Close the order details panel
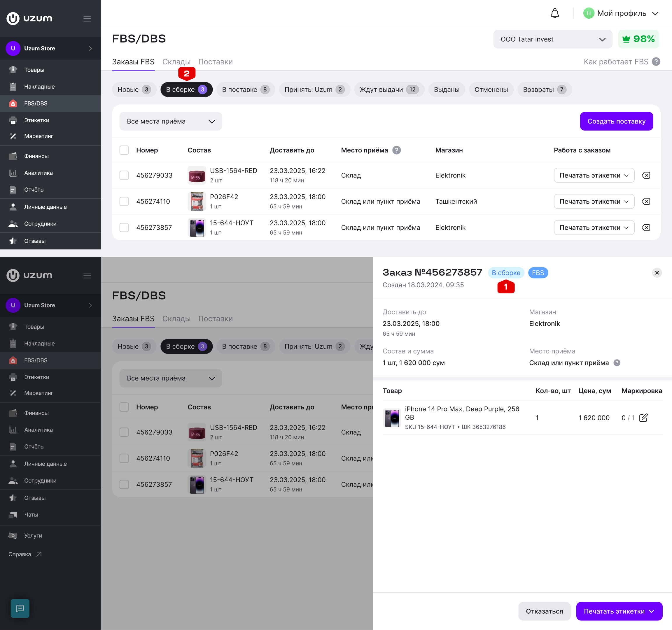 pyautogui.click(x=657, y=273)
